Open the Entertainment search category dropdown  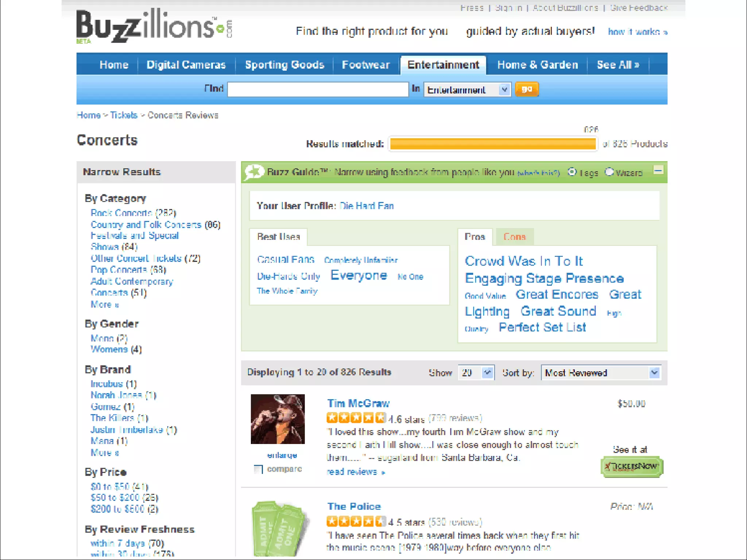(x=467, y=89)
